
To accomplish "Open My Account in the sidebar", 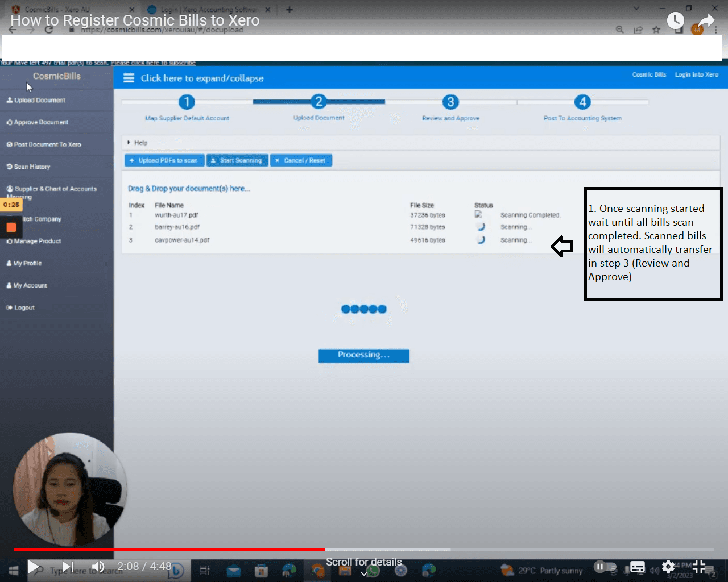I will tap(27, 285).
